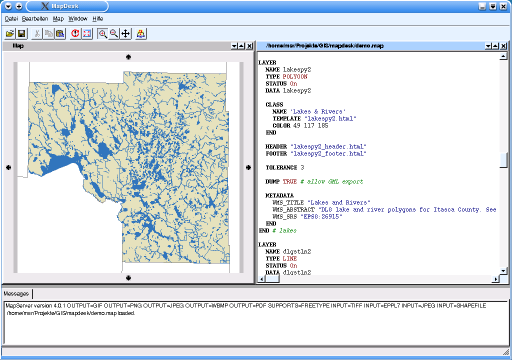Click the 'END # lakes' line
This screenshot has width=512, height=360.
coord(278,230)
